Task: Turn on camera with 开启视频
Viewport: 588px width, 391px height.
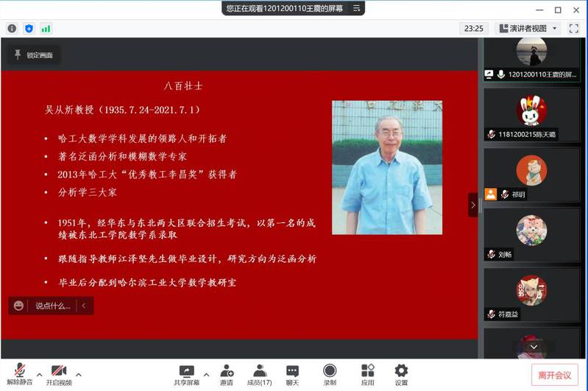Action: point(59,370)
